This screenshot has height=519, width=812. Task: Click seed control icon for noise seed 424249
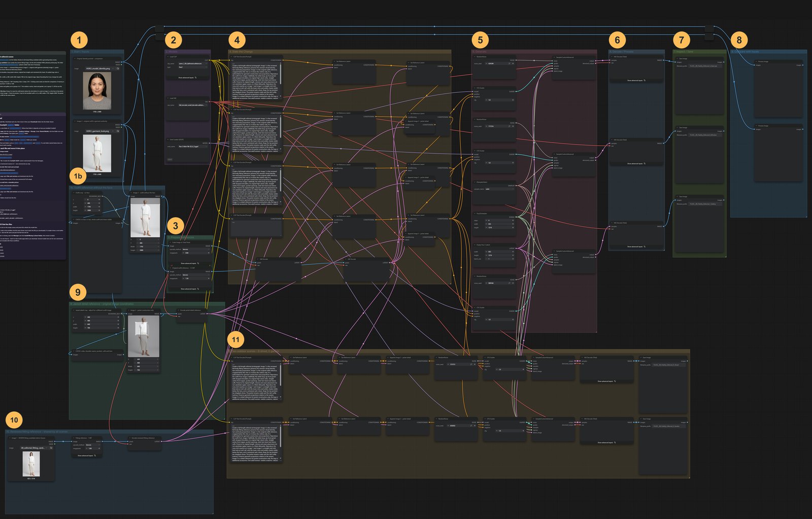(x=510, y=63)
